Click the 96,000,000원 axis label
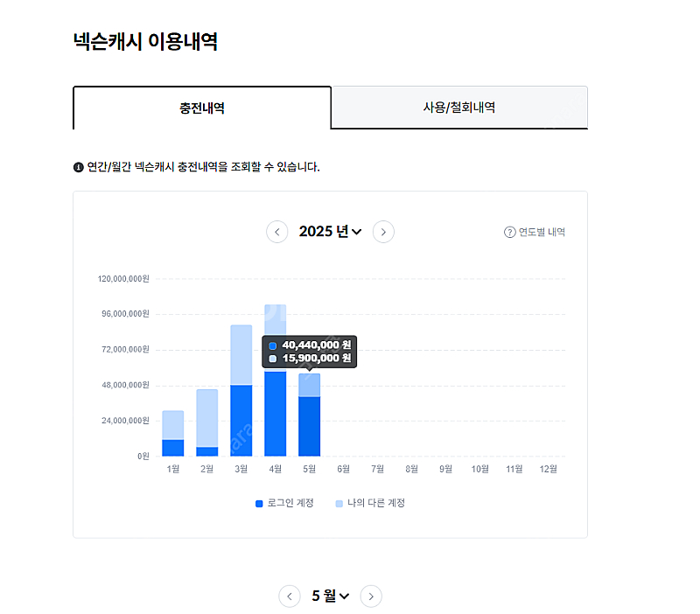Viewport: 700px width, 614px height. 125,314
